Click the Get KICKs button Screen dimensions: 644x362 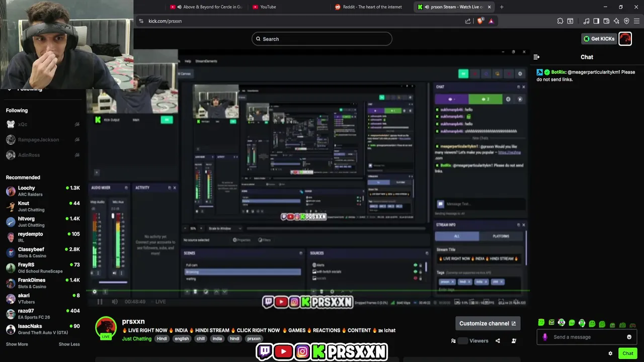click(599, 39)
